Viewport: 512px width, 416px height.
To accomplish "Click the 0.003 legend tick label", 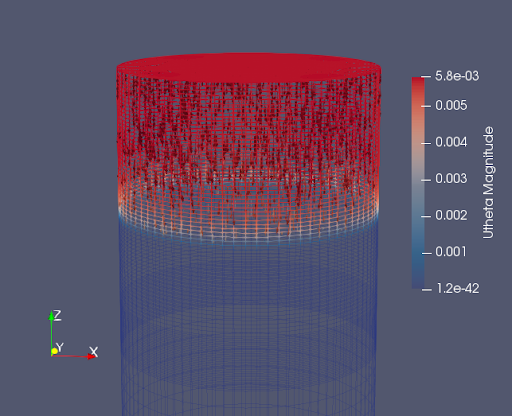I will tap(451, 179).
